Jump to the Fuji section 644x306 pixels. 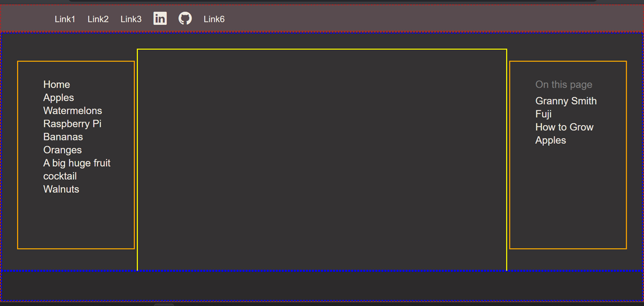(543, 114)
